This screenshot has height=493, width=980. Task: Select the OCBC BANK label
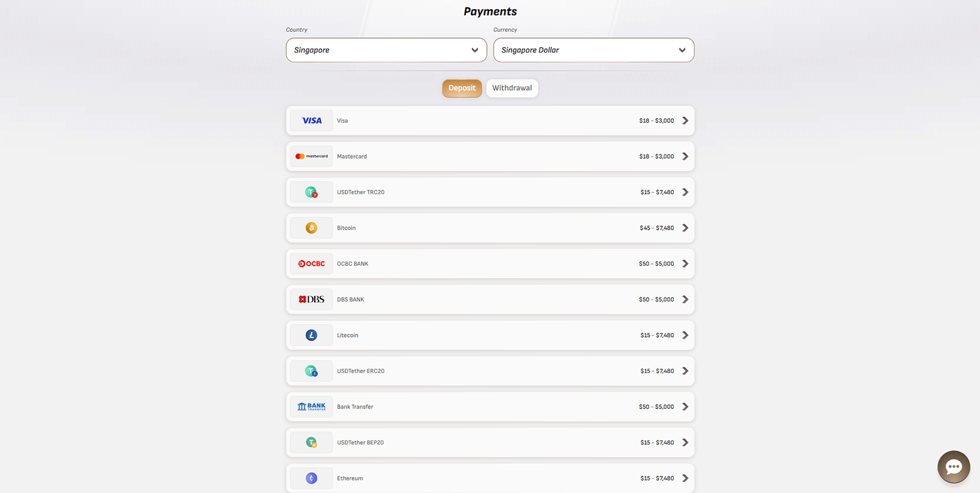(x=353, y=264)
